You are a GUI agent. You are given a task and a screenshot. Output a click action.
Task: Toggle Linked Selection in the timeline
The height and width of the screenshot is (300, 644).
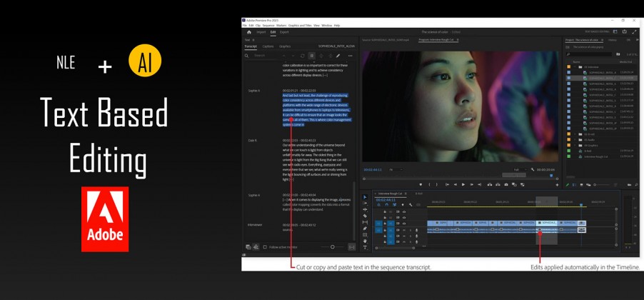point(394,204)
